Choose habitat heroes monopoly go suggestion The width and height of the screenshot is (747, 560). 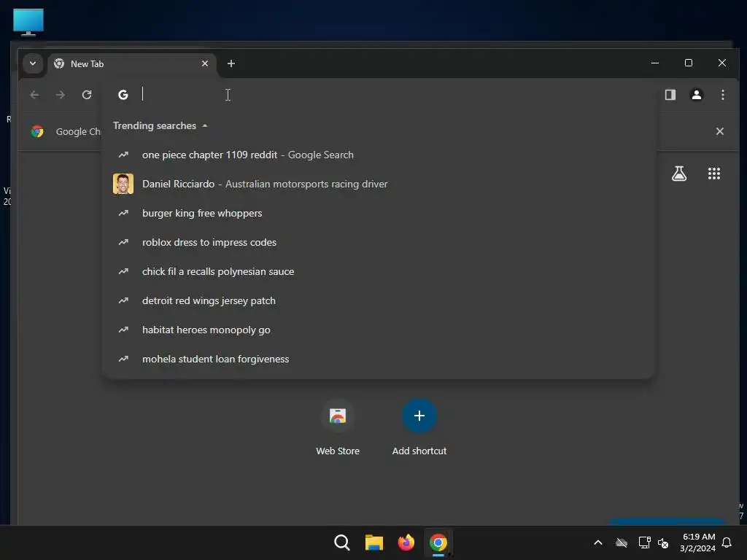click(379, 330)
